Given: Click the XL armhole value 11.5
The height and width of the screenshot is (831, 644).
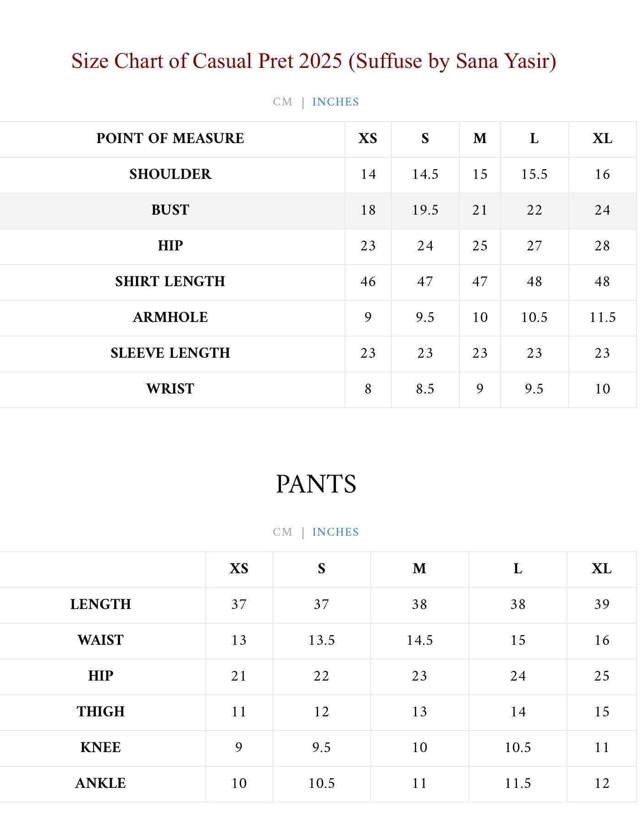Looking at the screenshot, I should pyautogui.click(x=602, y=317).
